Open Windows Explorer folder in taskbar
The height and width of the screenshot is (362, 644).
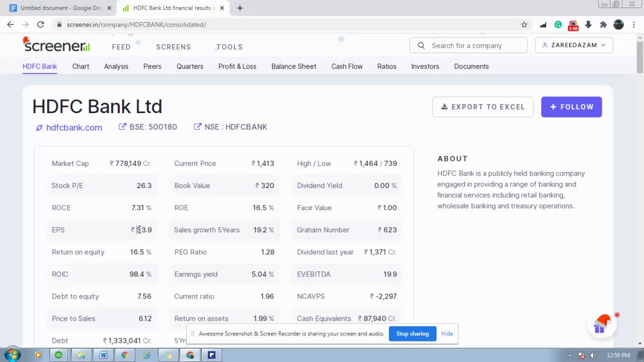[81, 355]
